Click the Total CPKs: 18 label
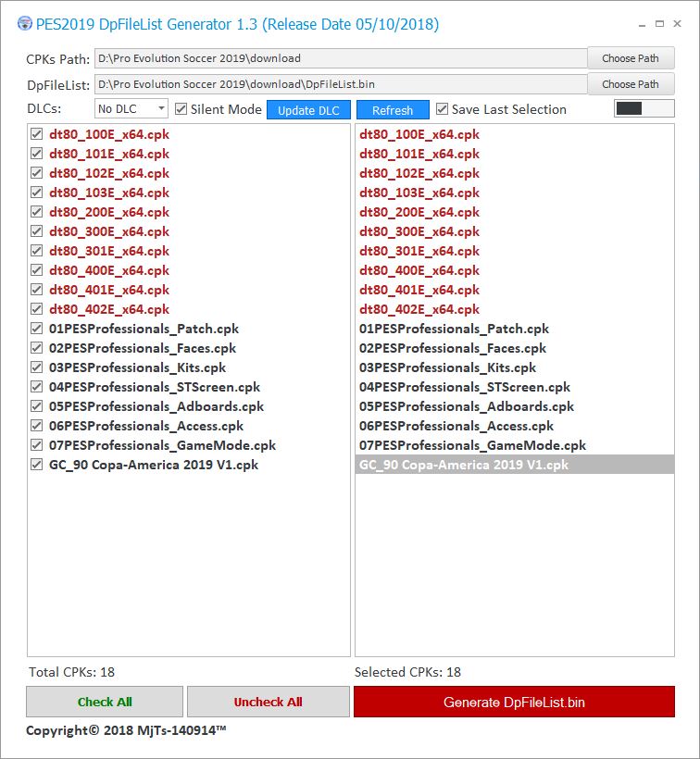This screenshot has height=759, width=700. point(71,672)
